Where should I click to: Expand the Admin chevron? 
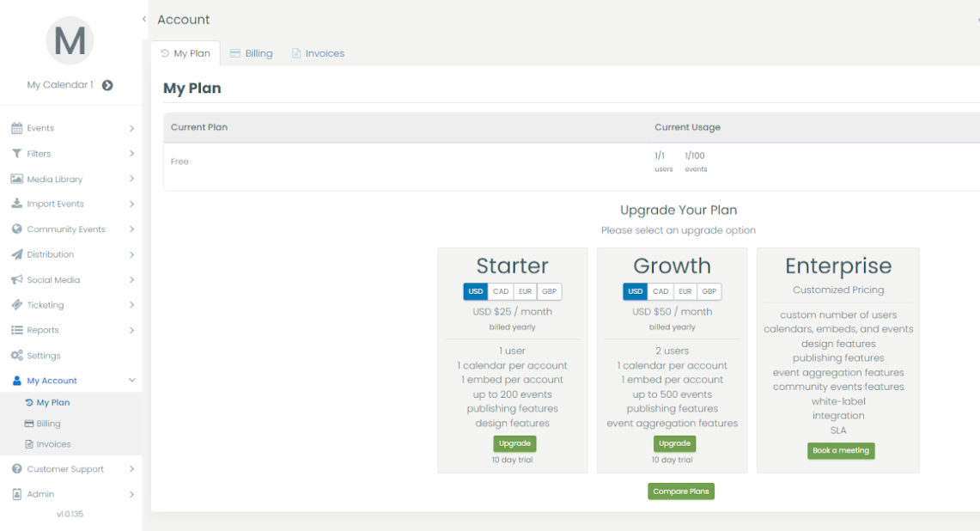(x=132, y=494)
